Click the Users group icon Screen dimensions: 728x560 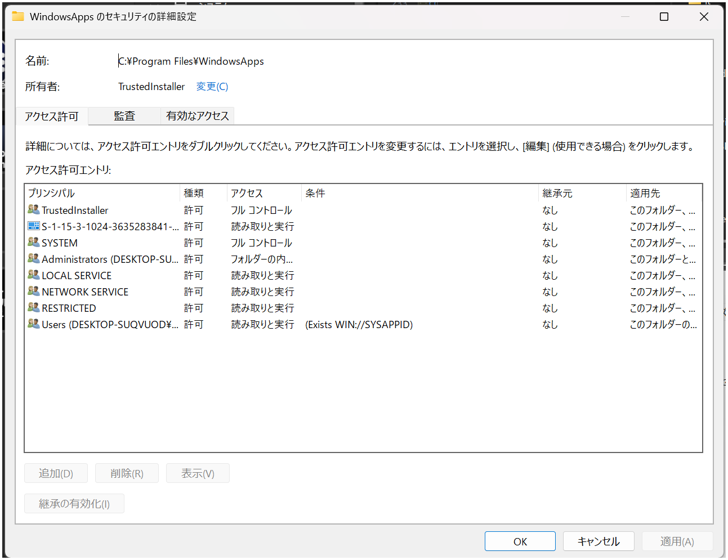[33, 324]
